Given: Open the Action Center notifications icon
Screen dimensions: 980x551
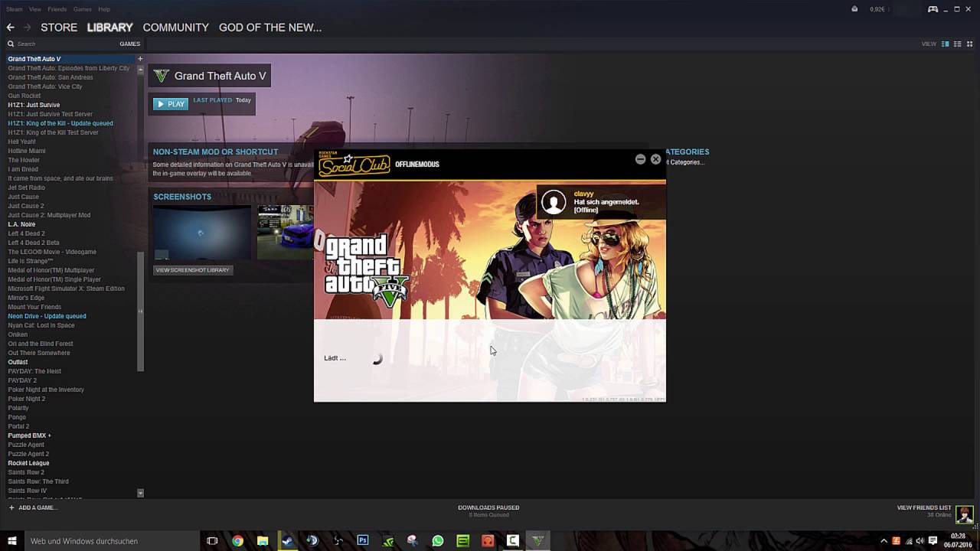Looking at the screenshot, I should click(933, 541).
